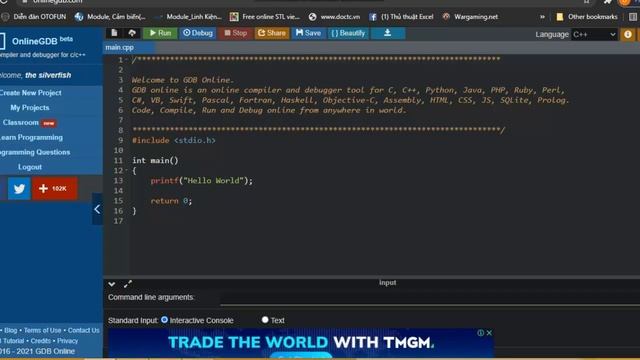Collapse the input panel chevron
This screenshot has width=640, height=360.
point(111,284)
